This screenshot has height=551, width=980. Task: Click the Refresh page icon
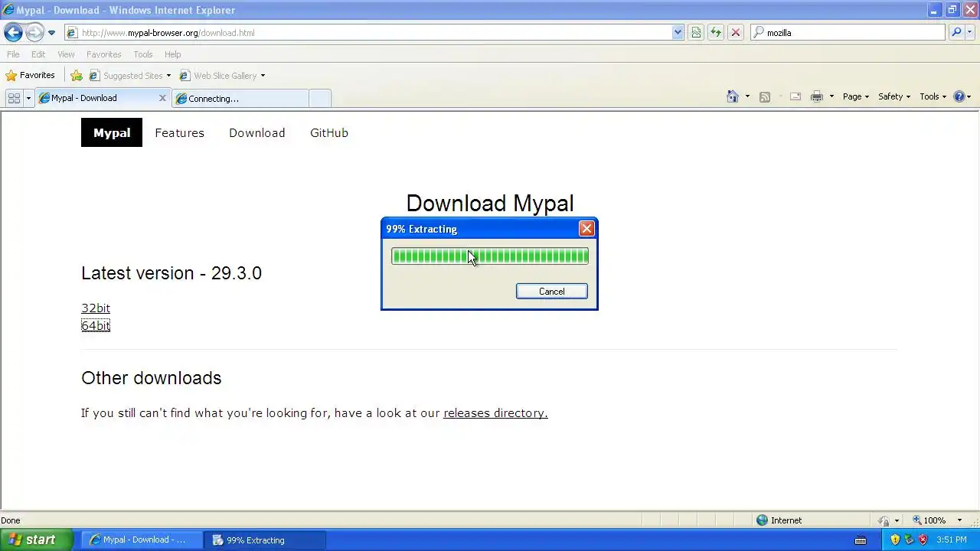tap(716, 33)
